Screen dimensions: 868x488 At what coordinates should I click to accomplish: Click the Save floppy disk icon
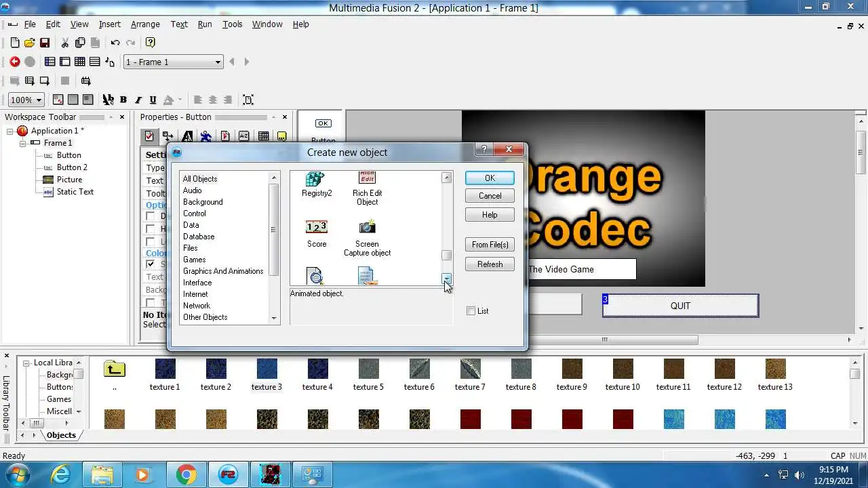point(45,43)
